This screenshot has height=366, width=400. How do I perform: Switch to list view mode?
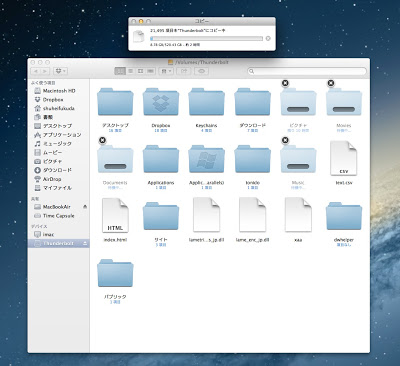131,71
